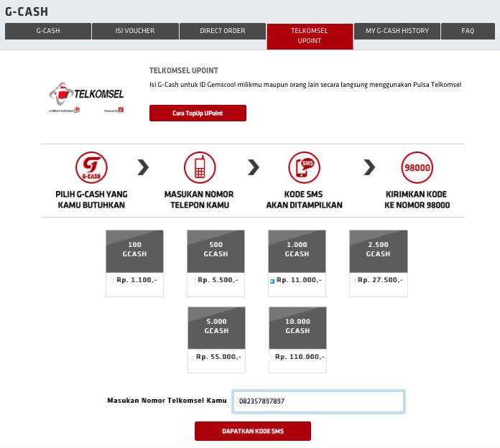The width and height of the screenshot is (500, 448).
Task: Open the FAQ tab
Action: pyautogui.click(x=468, y=31)
